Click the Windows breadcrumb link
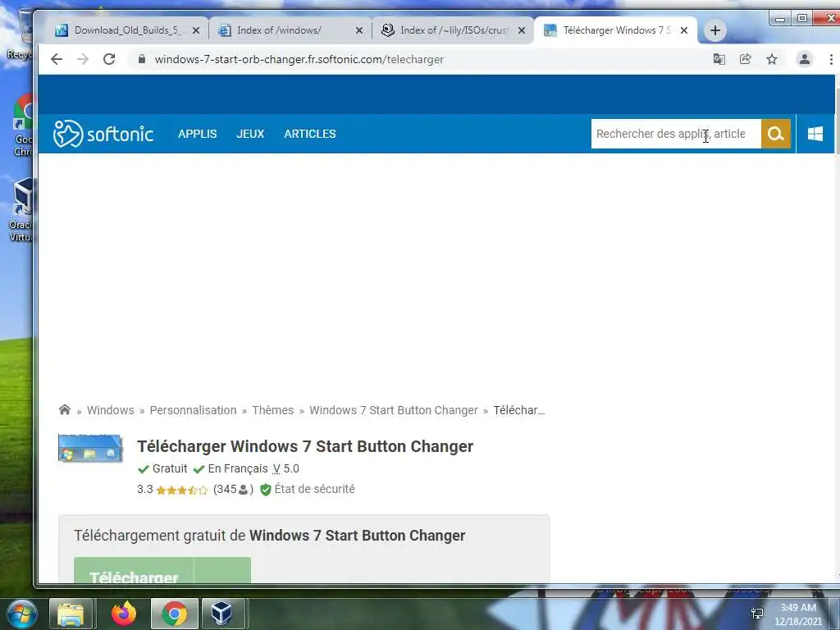The width and height of the screenshot is (840, 630). coord(111,410)
